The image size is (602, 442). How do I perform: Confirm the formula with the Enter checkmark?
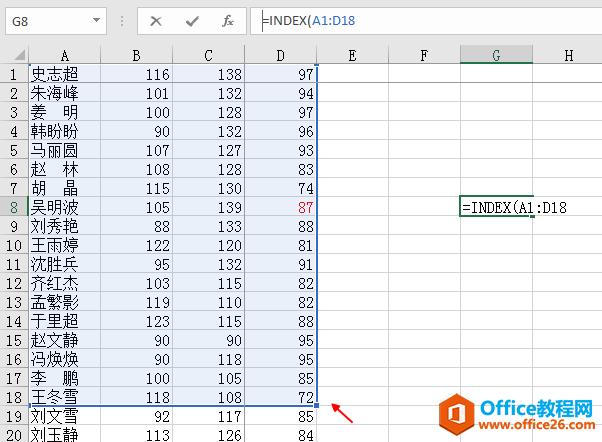[191, 20]
